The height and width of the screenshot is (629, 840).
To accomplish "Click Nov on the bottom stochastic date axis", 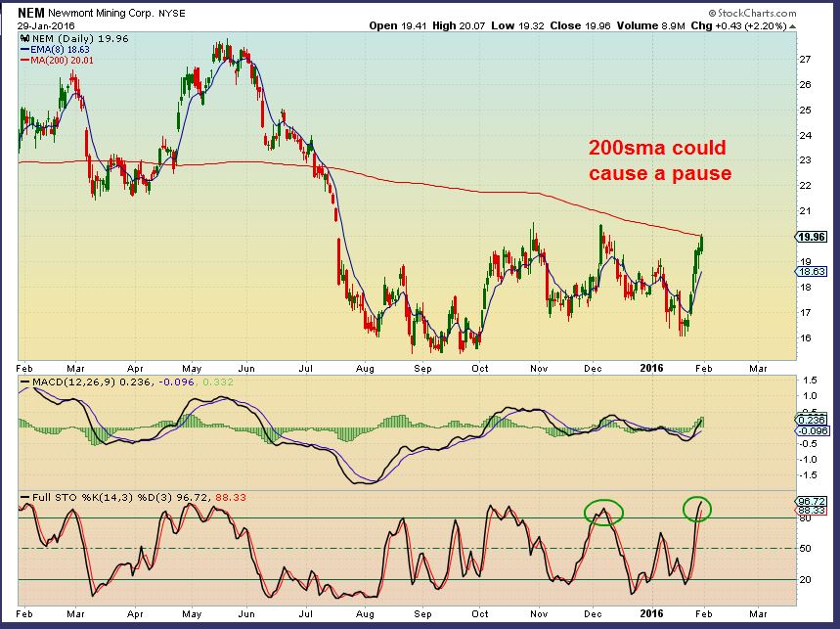I will pyautogui.click(x=539, y=614).
